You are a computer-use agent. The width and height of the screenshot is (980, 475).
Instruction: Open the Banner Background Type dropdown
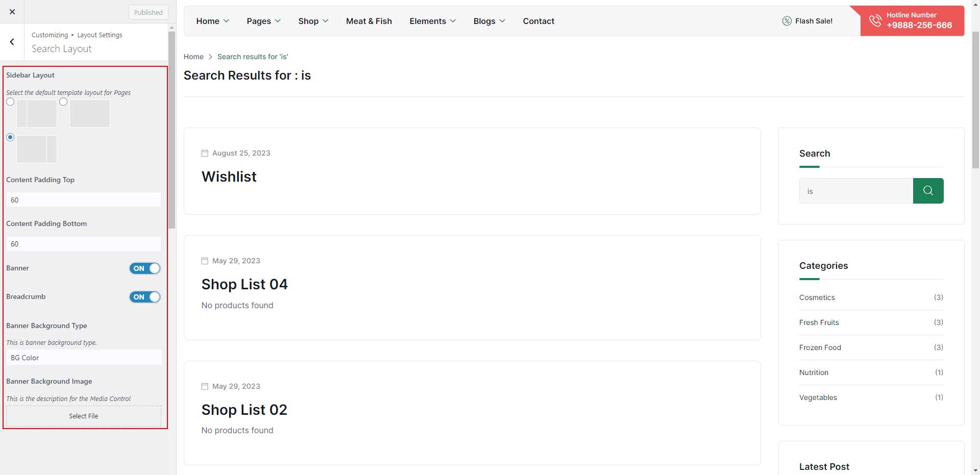(84, 358)
